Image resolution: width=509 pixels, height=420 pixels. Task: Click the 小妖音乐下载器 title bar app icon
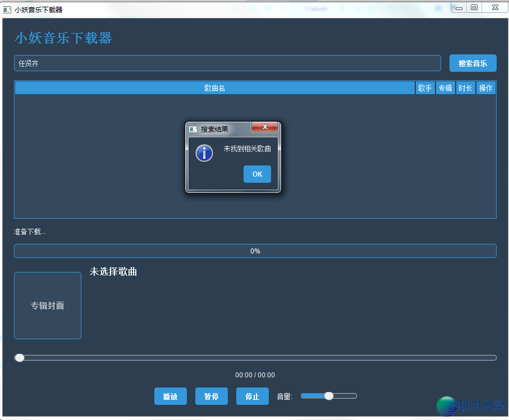pos(7,10)
